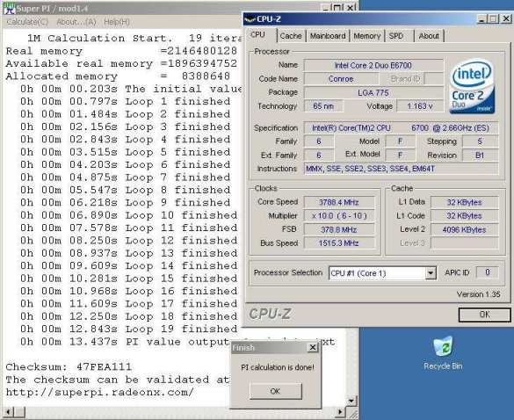This screenshot has height=420, width=514.
Task: Switch to the SPD tab
Action: [x=396, y=36]
